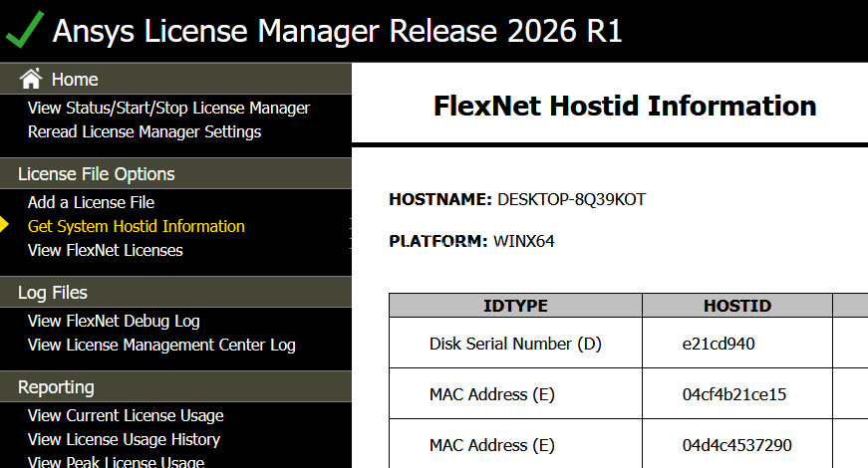Click MAC Address (E) cell beside 04cf4b21ce15
Screen dimensions: 868x468
tap(515, 394)
